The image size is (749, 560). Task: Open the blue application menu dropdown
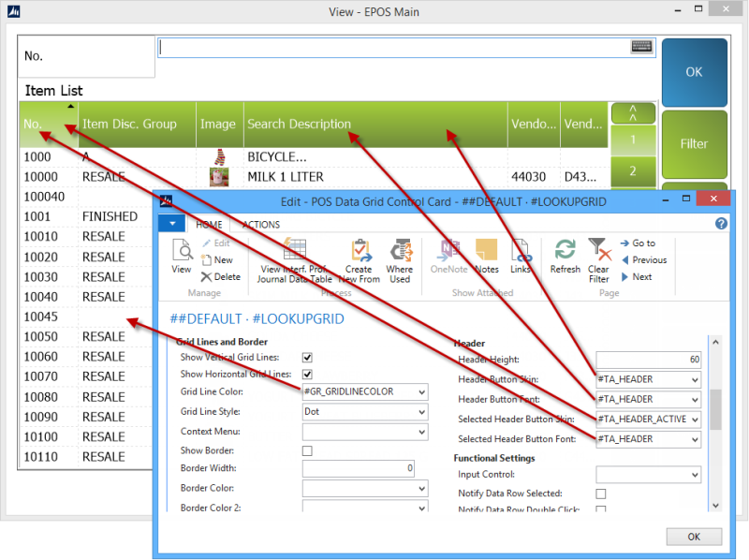click(172, 223)
